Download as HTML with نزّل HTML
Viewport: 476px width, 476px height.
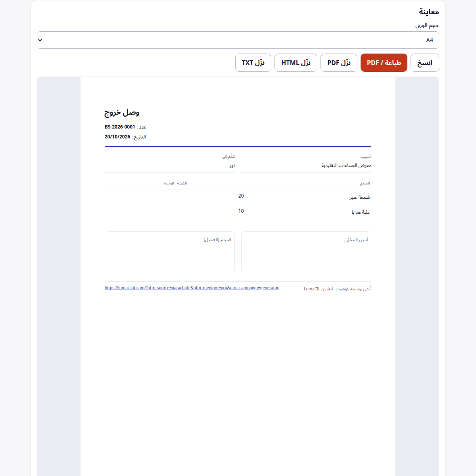pos(296,63)
